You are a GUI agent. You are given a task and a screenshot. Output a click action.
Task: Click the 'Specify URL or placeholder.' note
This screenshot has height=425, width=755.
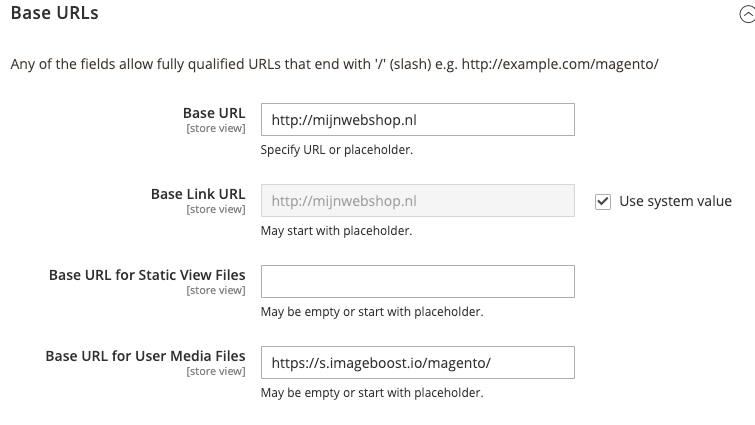coord(337,150)
